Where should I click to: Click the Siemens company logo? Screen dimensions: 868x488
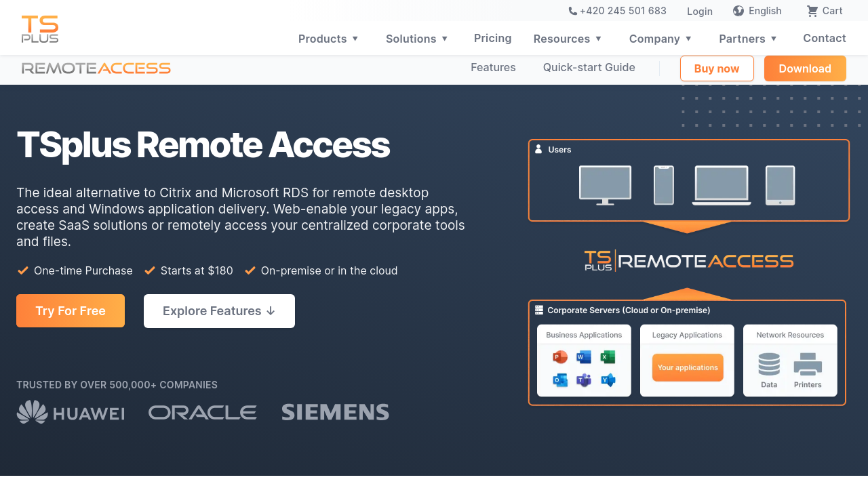336,412
